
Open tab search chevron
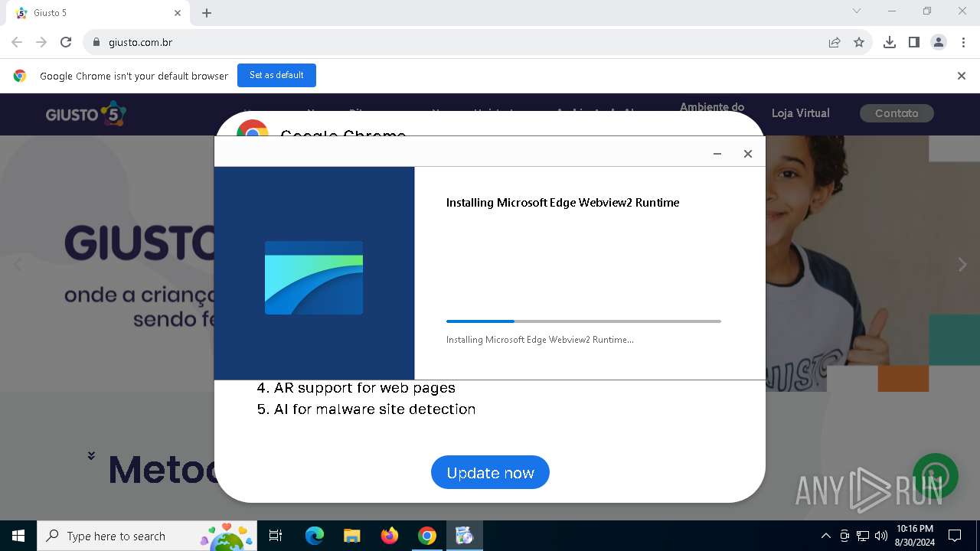857,11
